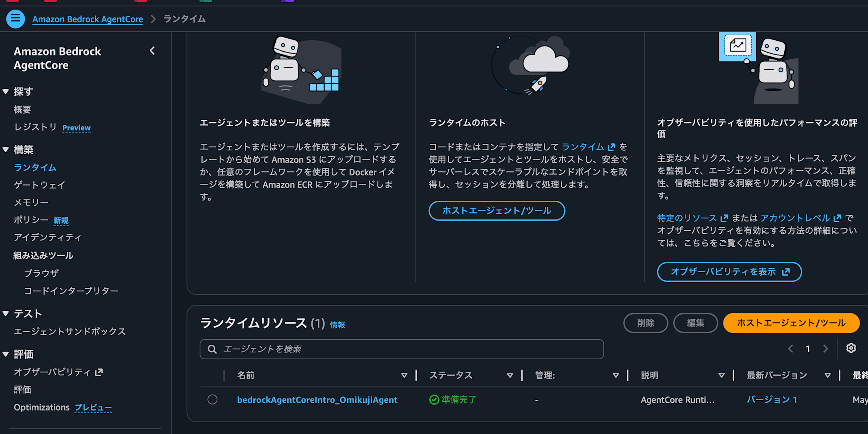Click the green 準備完了 status check icon

pyautogui.click(x=434, y=400)
